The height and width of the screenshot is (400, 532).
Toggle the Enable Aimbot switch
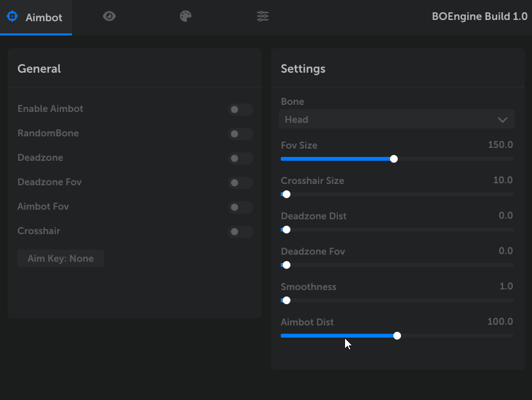coord(240,109)
